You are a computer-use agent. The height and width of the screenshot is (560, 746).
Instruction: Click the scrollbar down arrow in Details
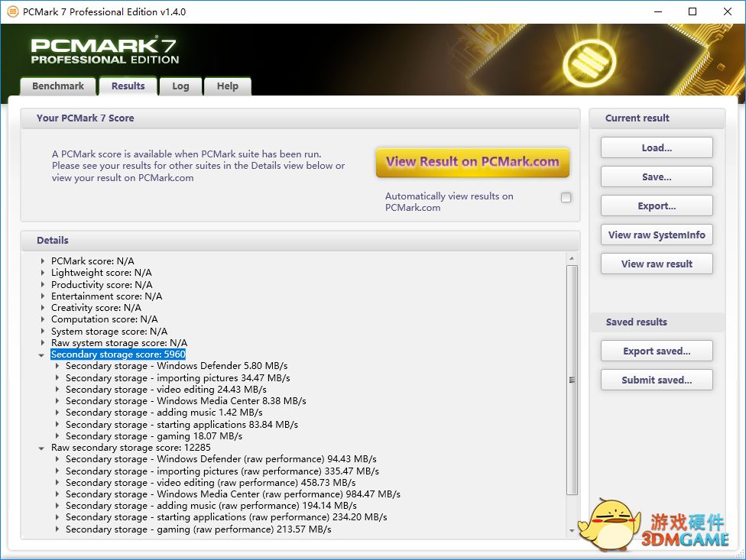click(x=572, y=531)
